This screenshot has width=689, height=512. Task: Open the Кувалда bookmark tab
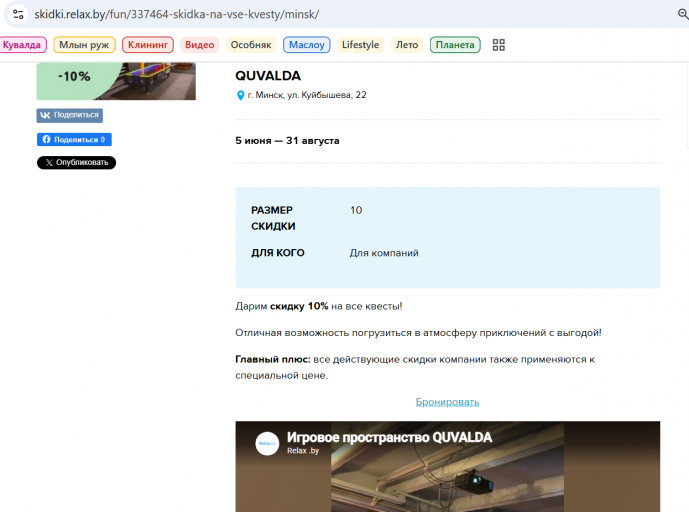pos(22,45)
